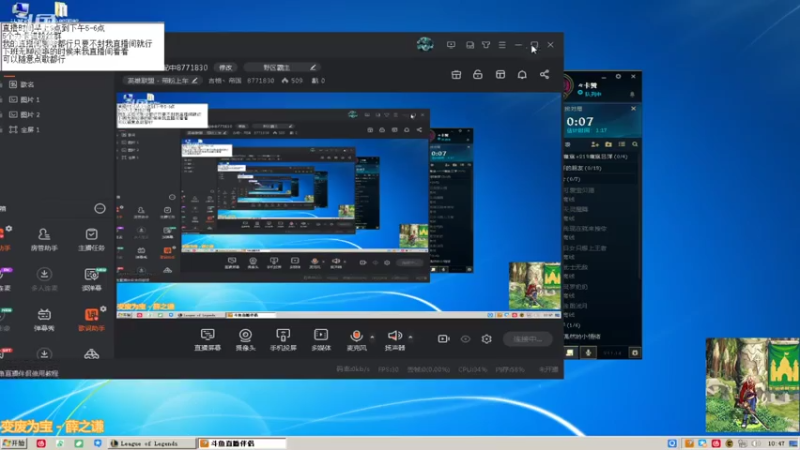This screenshot has height=450, width=800.
Task: Click the shirt skin icon in the title bar
Action: [486, 45]
